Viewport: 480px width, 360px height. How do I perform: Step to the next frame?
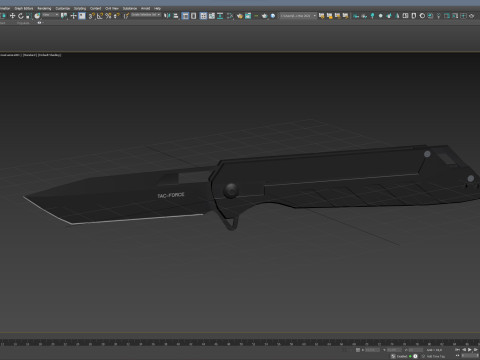point(476,350)
